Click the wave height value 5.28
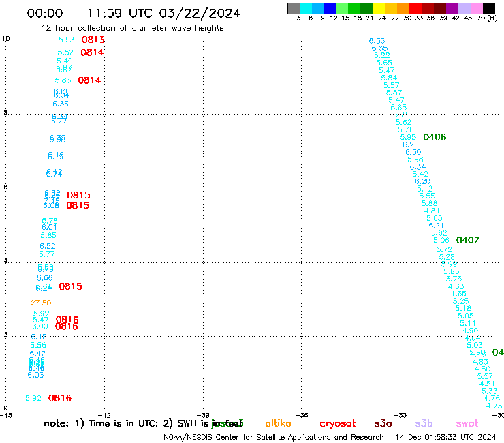 [x=447, y=257]
